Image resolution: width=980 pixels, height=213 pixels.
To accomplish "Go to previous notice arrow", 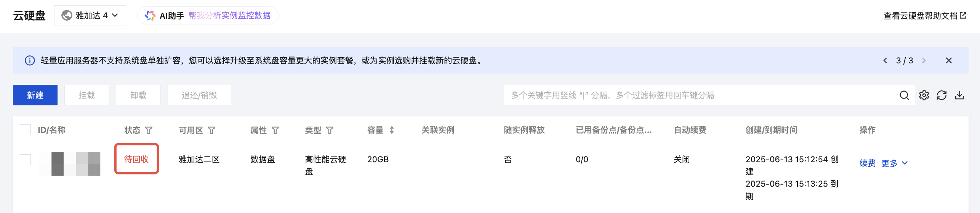I will pos(885,60).
